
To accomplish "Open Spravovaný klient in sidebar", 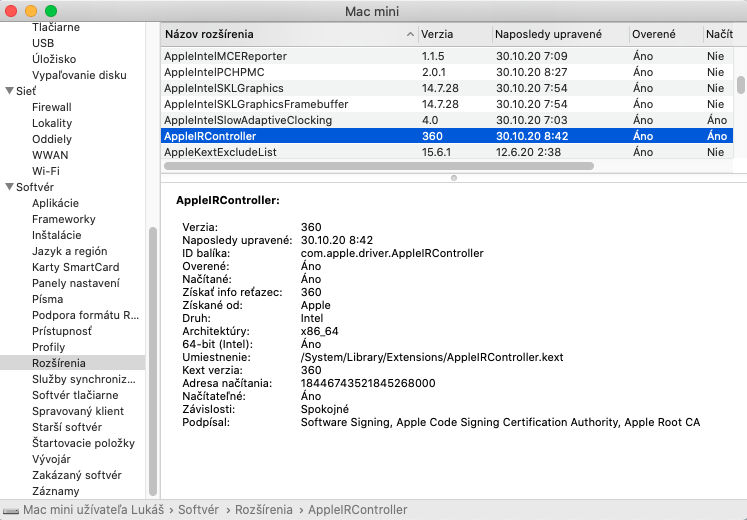I will coord(78,411).
